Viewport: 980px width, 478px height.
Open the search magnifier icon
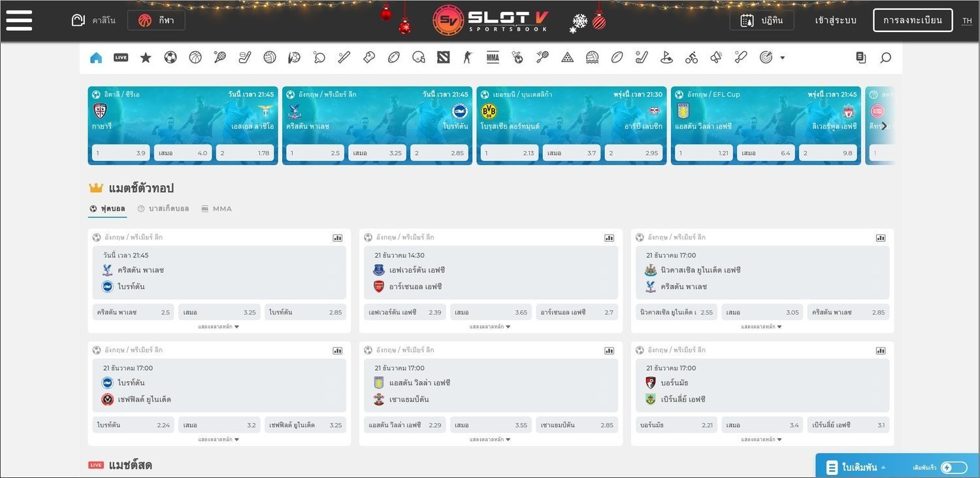pyautogui.click(x=885, y=58)
